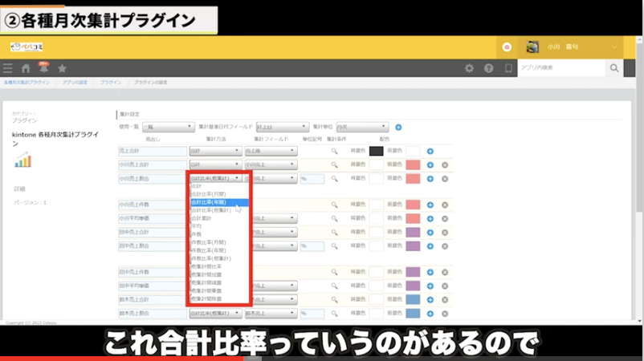Click the header search magnifier icon
644x361 pixels.
click(614, 69)
